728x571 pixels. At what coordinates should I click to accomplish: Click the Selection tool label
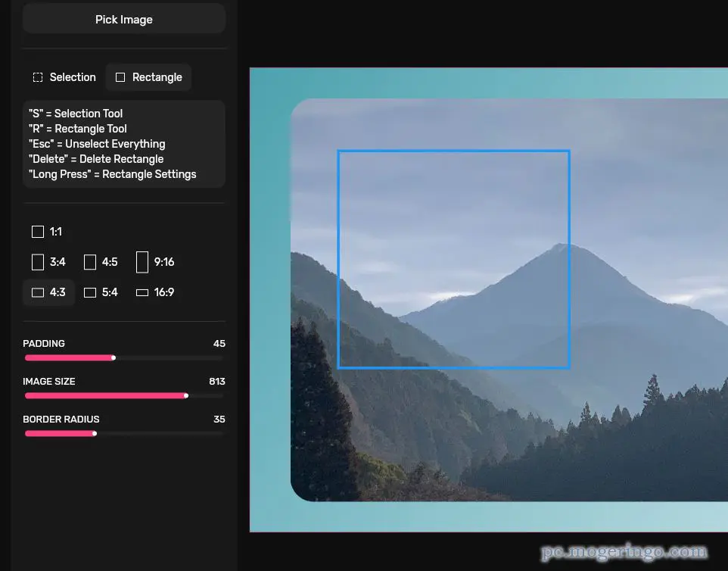[x=73, y=77]
